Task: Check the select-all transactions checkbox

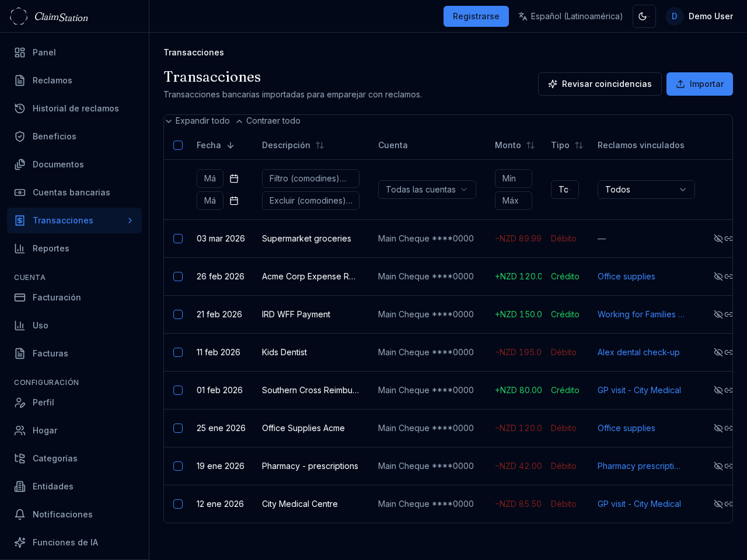Action: click(178, 145)
